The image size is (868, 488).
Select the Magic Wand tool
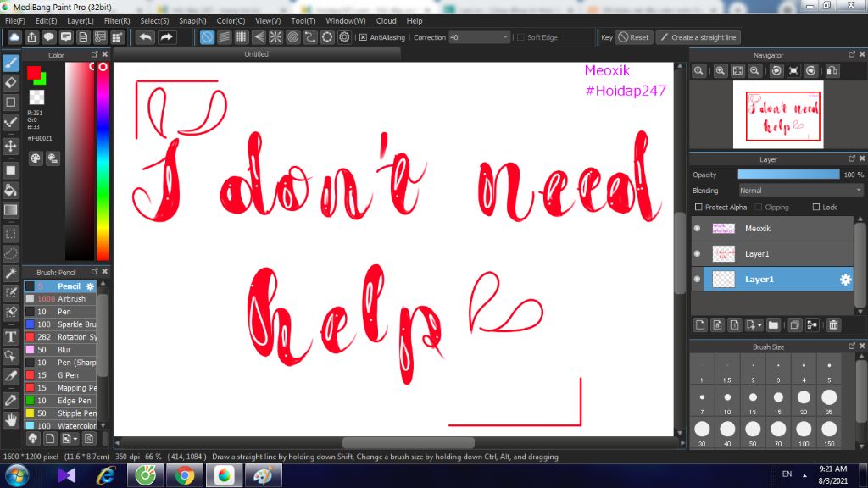10,274
